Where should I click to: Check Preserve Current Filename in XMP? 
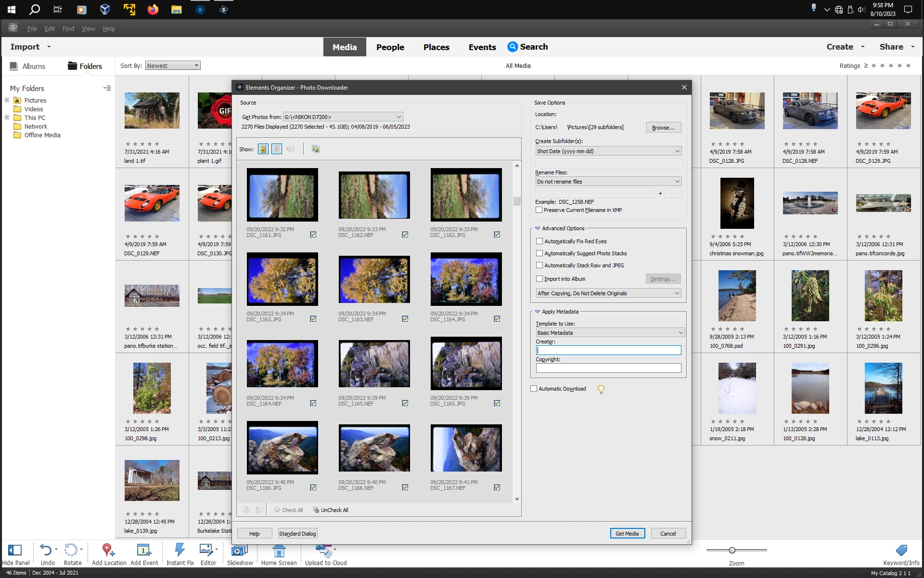pyautogui.click(x=539, y=210)
